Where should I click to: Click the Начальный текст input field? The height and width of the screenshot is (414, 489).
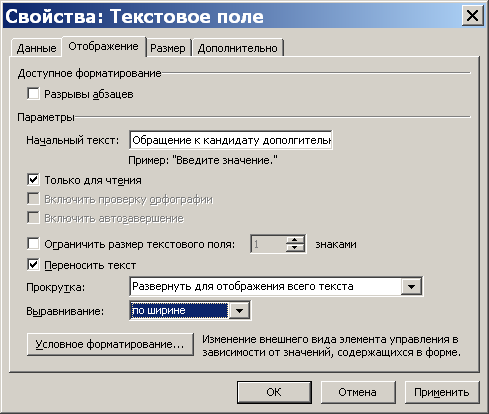click(231, 140)
